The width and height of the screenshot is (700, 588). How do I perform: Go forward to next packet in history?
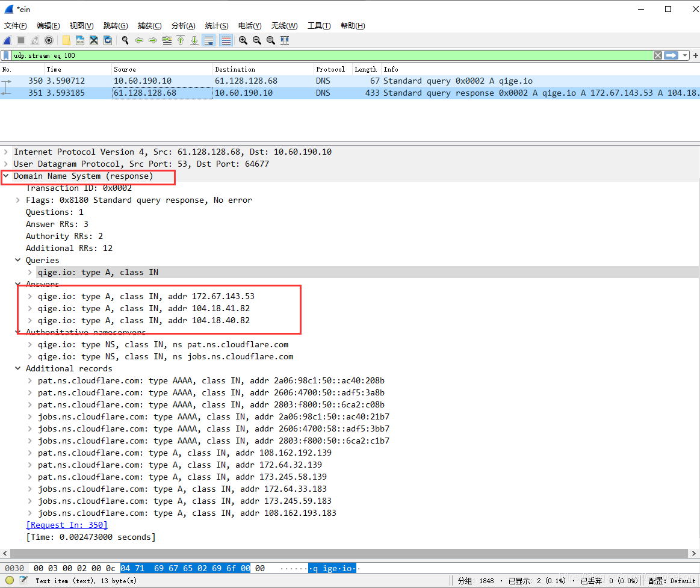153,41
